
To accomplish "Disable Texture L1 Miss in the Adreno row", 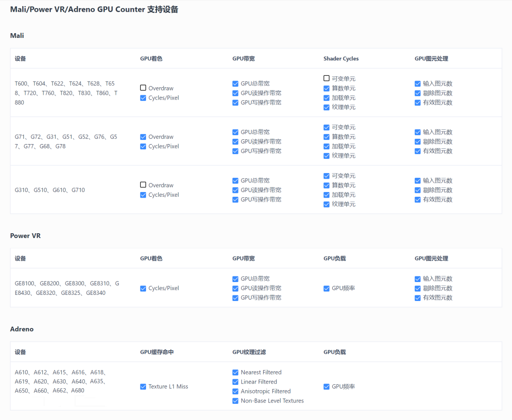I will pyautogui.click(x=143, y=386).
